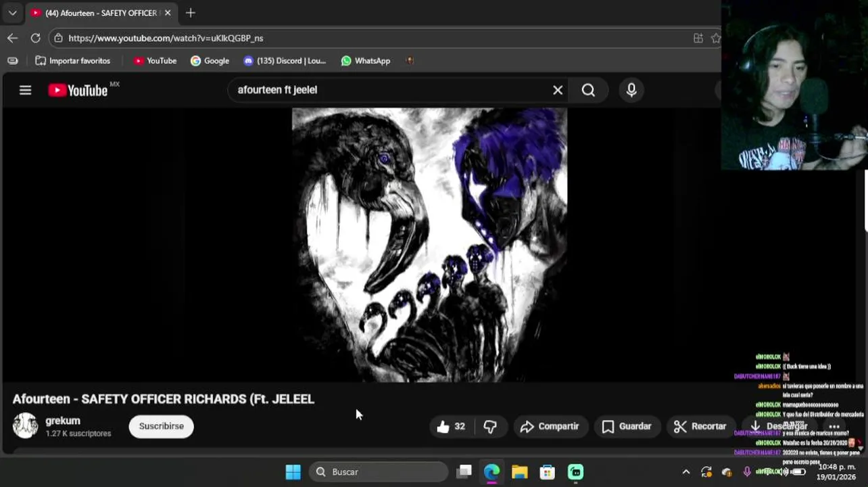Like the video with the thumbs-up button
The image size is (868, 487).
click(451, 426)
